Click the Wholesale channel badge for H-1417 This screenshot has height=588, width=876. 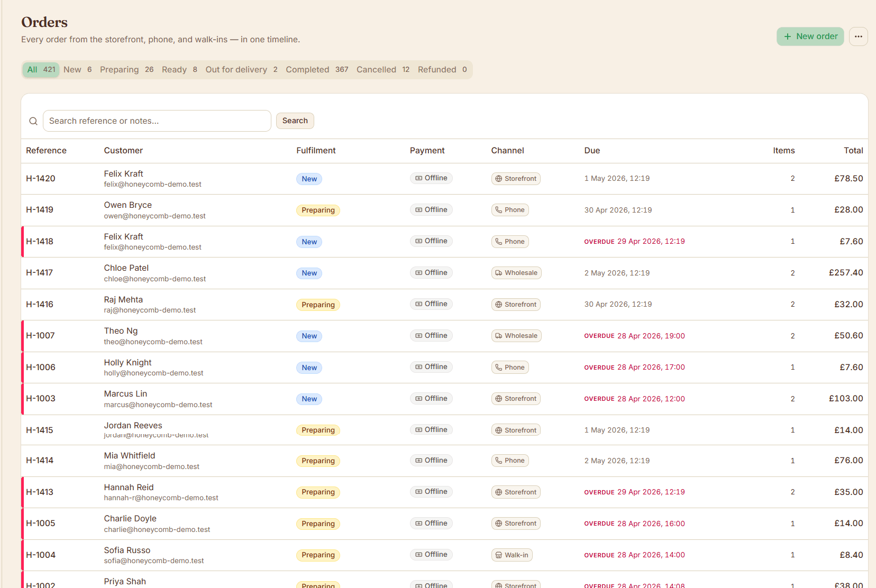(x=516, y=273)
